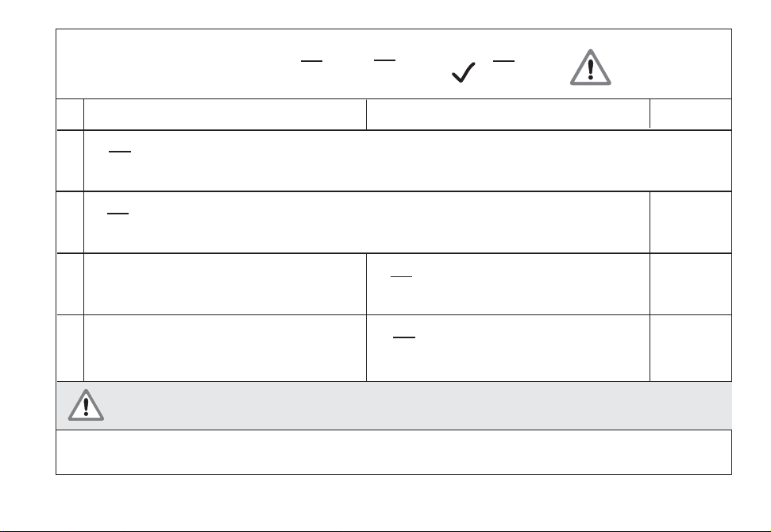
Task: Click the blank column header under the checkmark
Action: pos(508,114)
